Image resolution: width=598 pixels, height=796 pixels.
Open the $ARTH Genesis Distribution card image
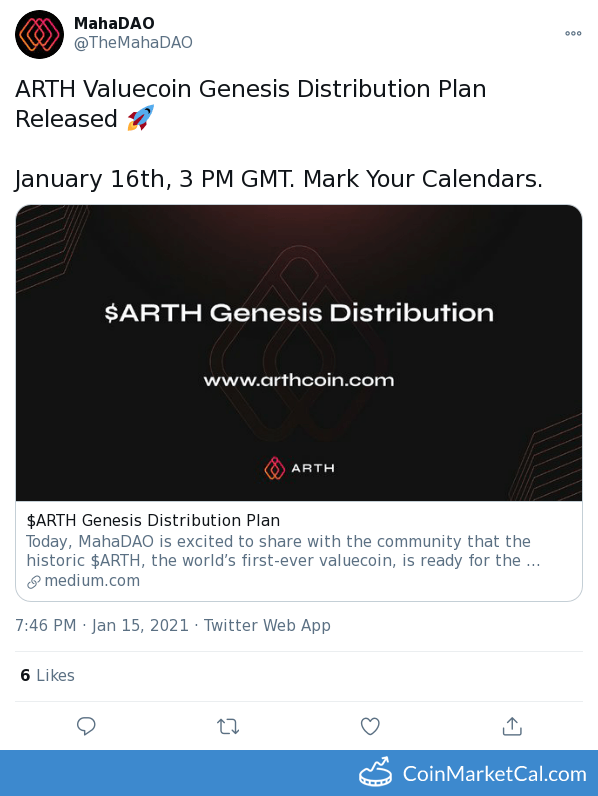[x=299, y=353]
